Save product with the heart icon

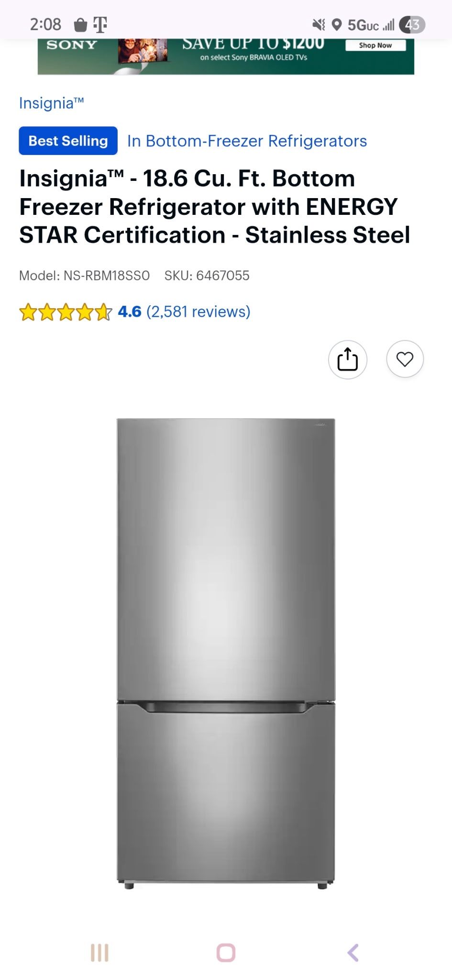click(405, 359)
